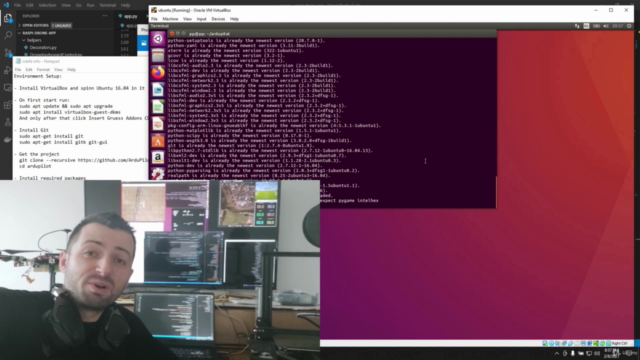Show hidden icons in Windows system tray
This screenshot has height=360, width=640.
tap(557, 353)
